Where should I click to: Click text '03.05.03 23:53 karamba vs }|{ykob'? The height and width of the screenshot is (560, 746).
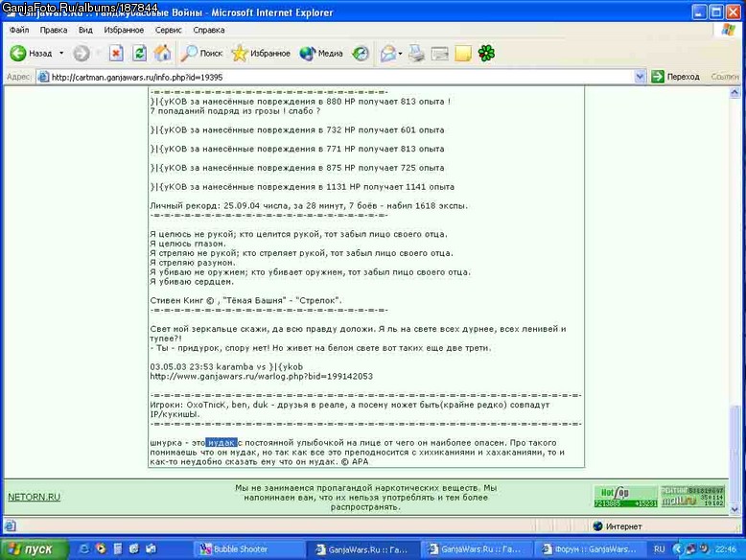(x=226, y=367)
